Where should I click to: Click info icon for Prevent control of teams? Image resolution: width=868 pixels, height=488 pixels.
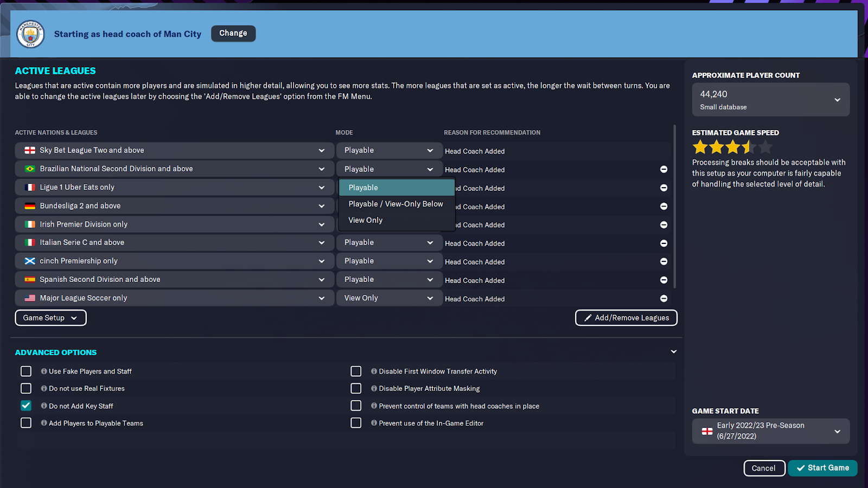tap(374, 406)
